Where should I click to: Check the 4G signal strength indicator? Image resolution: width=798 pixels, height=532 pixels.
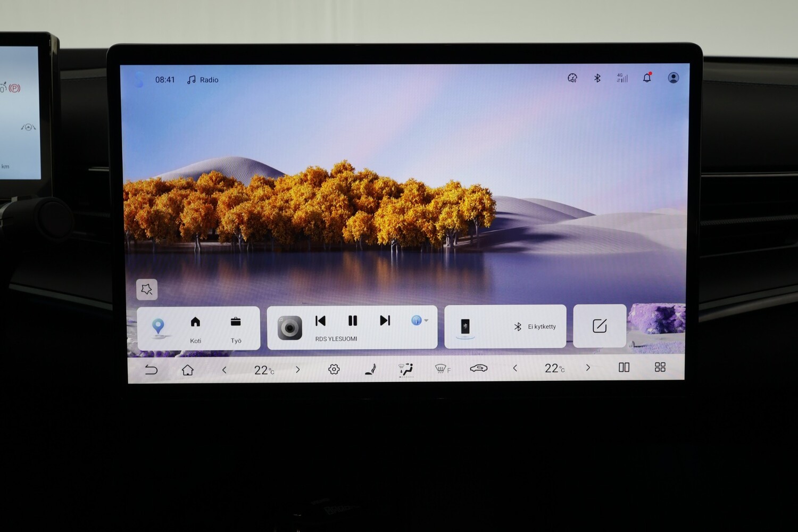click(x=622, y=78)
